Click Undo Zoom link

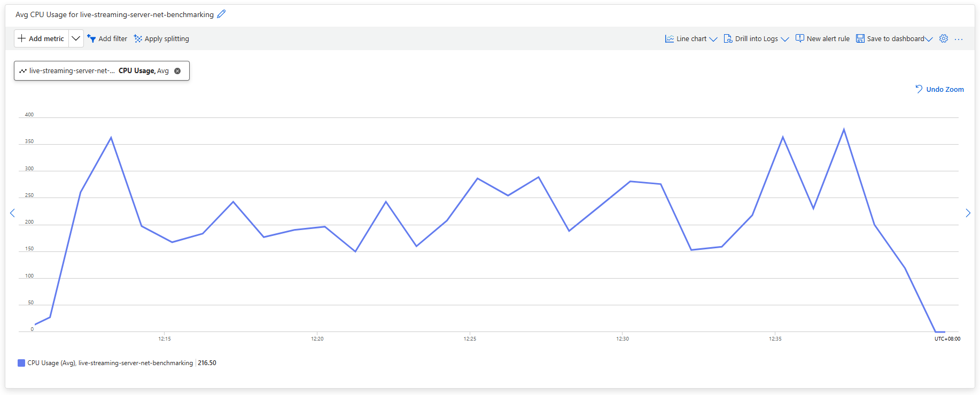pos(939,89)
